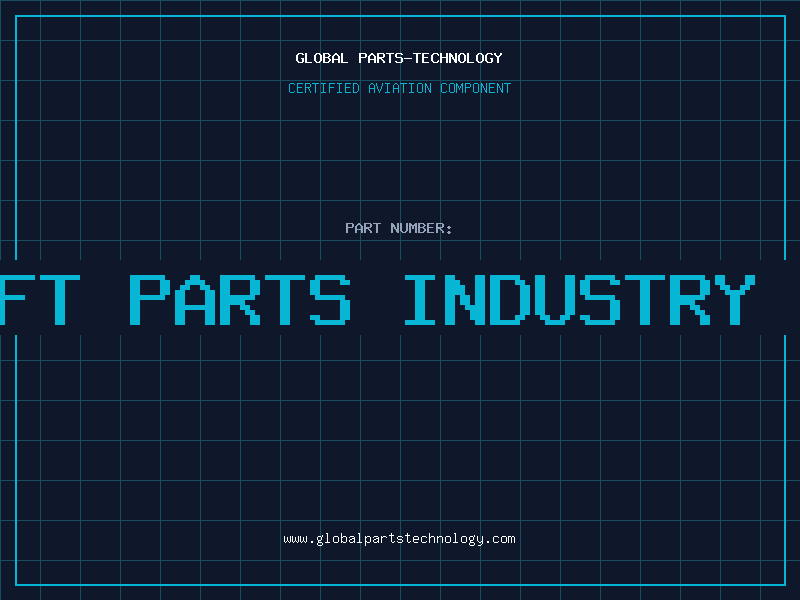Select the CERTIFIED AVIATION COMPONENT subtitle
Image resolution: width=800 pixels, height=600 pixels.
[399, 88]
